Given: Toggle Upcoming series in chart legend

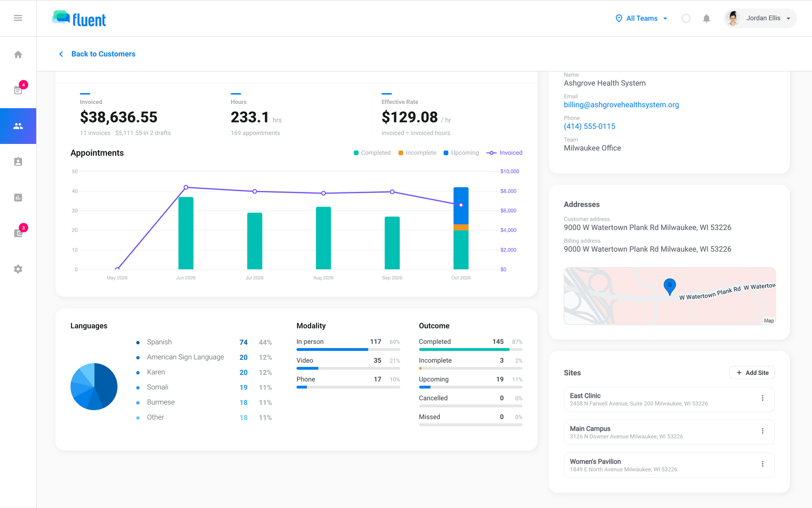Looking at the screenshot, I should [x=461, y=153].
